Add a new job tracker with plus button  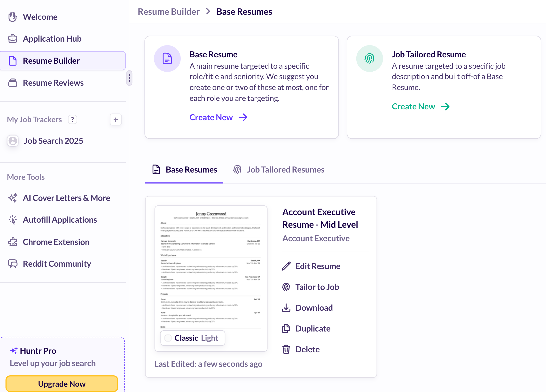pos(116,120)
